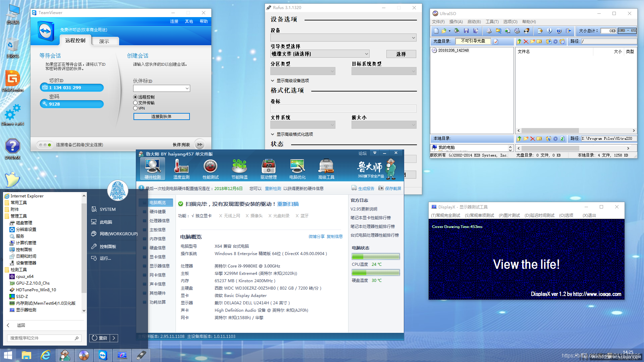The width and height of the screenshot is (644, 362).
Task: Open Rufus 引导类型选择 dropdown
Action: coord(320,54)
